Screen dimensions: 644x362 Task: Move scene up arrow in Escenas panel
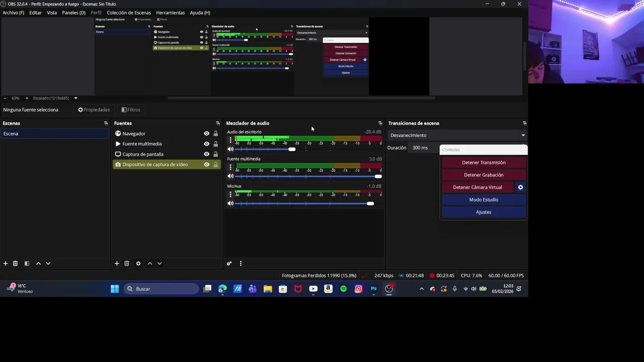click(x=38, y=263)
